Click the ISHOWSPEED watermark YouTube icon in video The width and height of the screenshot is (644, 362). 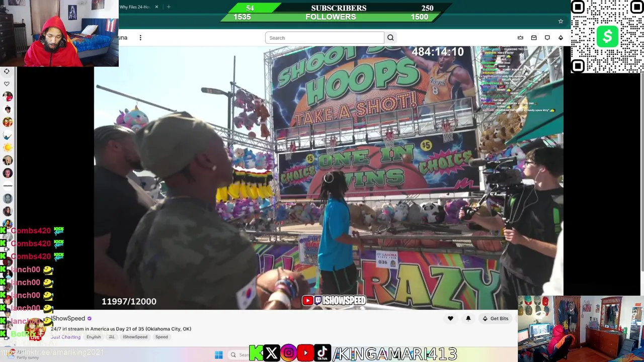coord(308,301)
